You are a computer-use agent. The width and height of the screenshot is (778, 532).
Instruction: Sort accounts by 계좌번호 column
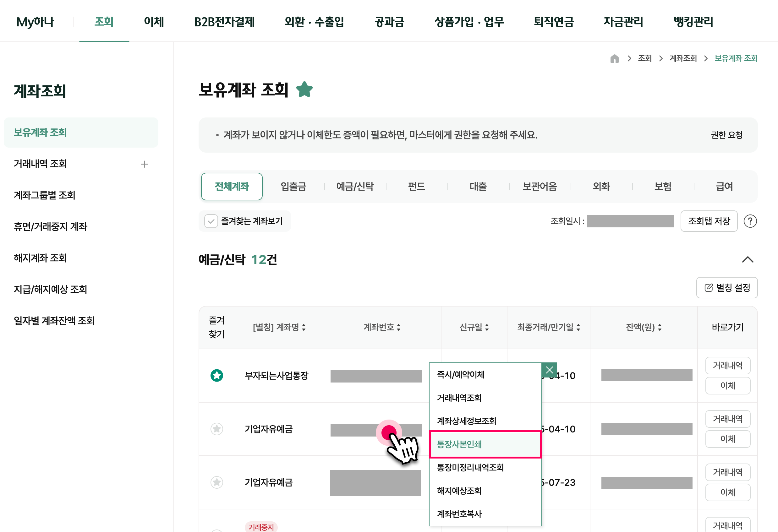click(x=399, y=328)
